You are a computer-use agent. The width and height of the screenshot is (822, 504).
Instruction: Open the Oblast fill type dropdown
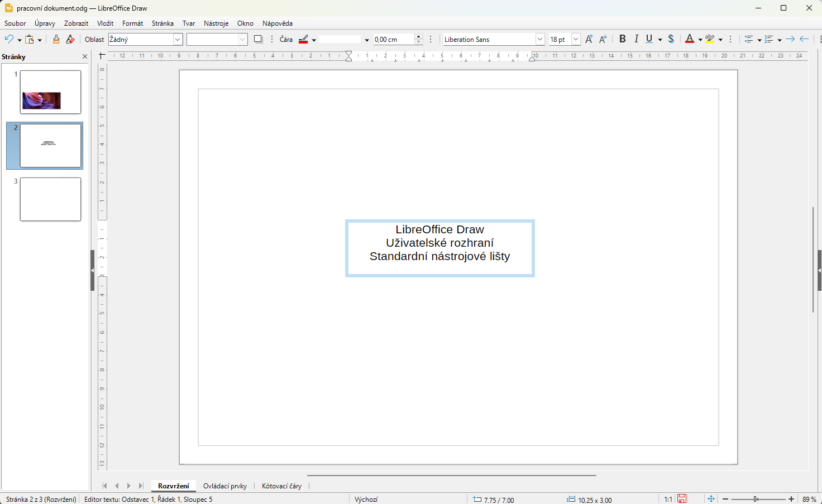point(178,39)
